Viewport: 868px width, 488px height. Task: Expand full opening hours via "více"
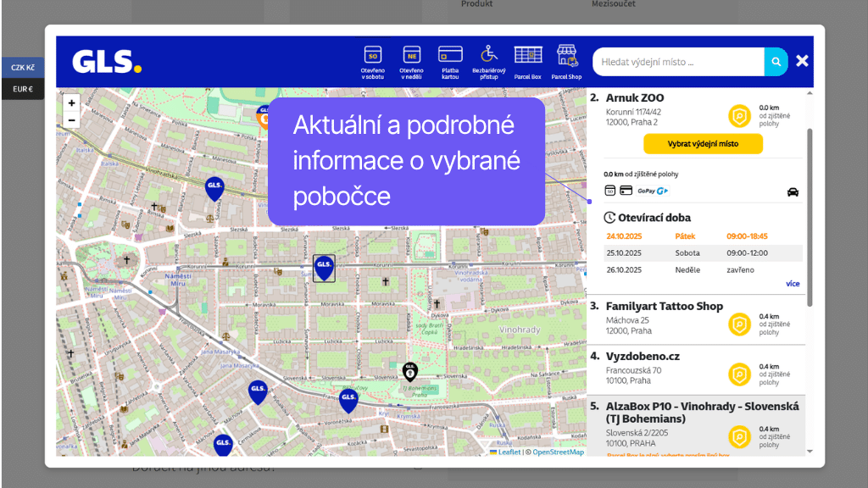coord(793,283)
